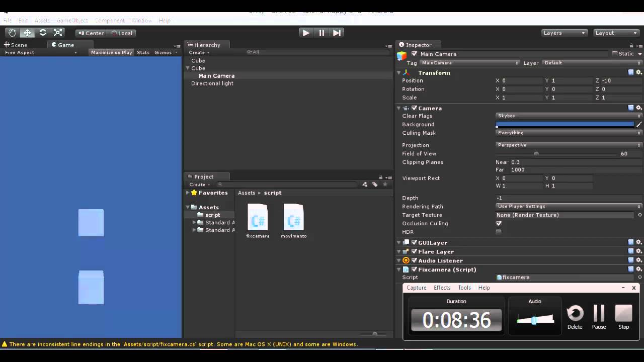Click Project favorite star search icon
644x362 pixels.
pyautogui.click(x=385, y=185)
